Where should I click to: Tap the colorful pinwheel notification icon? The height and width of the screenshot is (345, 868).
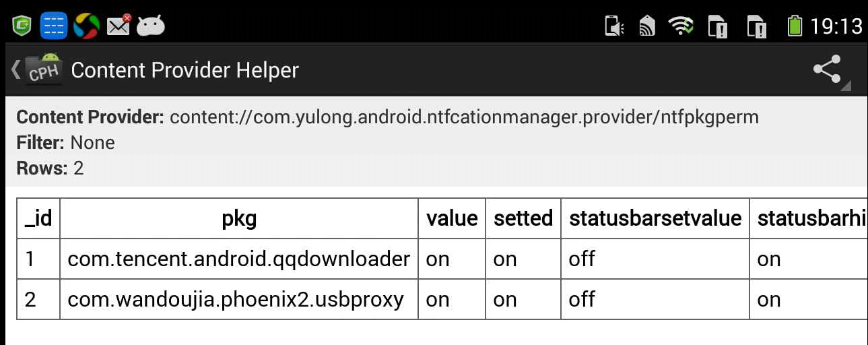click(x=86, y=26)
